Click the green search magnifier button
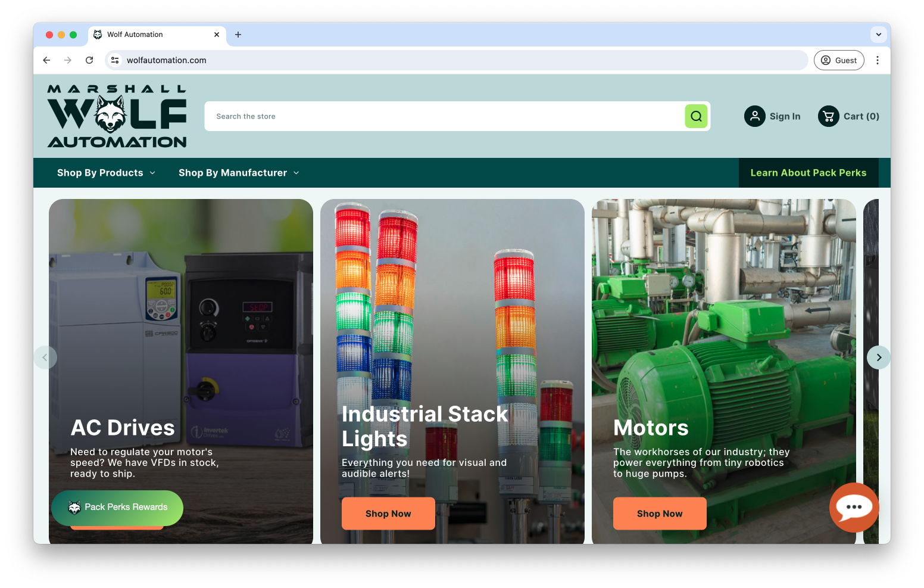The height and width of the screenshot is (588, 924). tap(696, 116)
